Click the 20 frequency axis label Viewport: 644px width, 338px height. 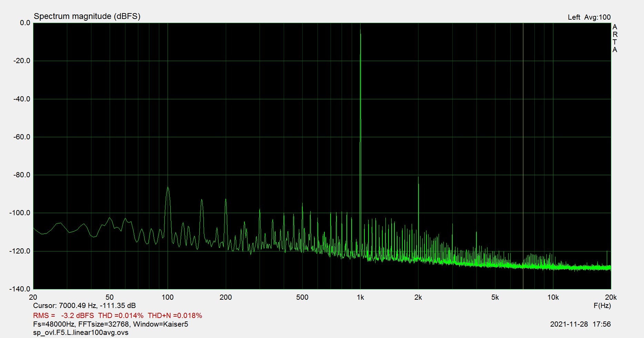33,297
